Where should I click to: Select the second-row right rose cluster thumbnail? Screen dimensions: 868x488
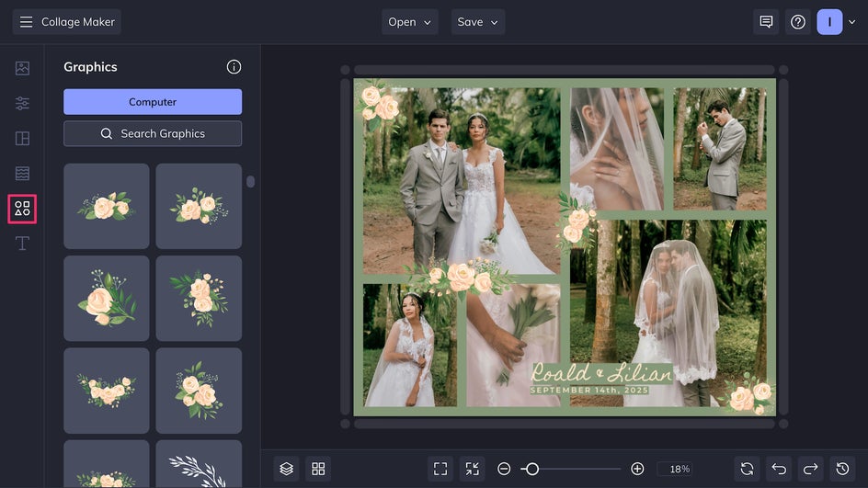pos(199,298)
